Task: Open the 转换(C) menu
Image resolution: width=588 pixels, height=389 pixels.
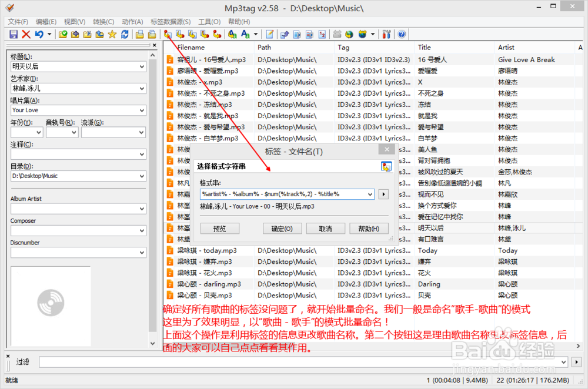Action: pos(103,22)
